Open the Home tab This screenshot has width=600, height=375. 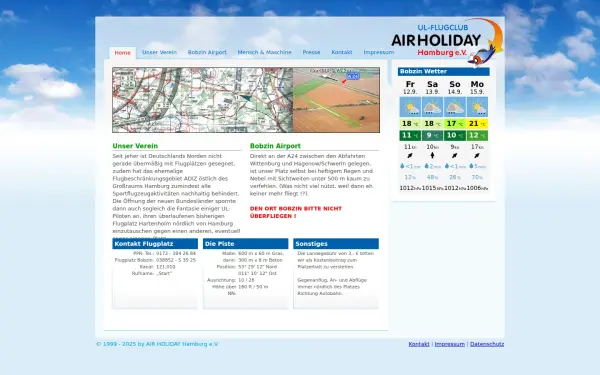tap(122, 53)
